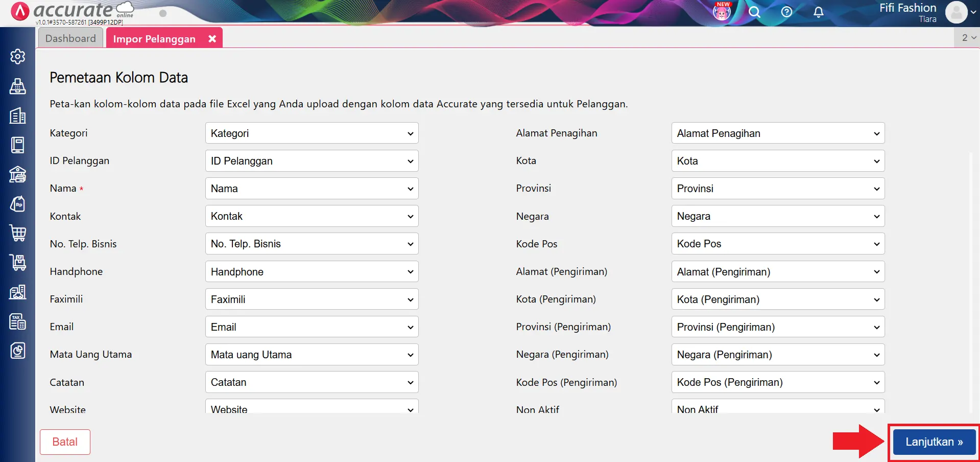Select the Rp price tag icon
The width and height of the screenshot is (980, 462).
[18, 203]
